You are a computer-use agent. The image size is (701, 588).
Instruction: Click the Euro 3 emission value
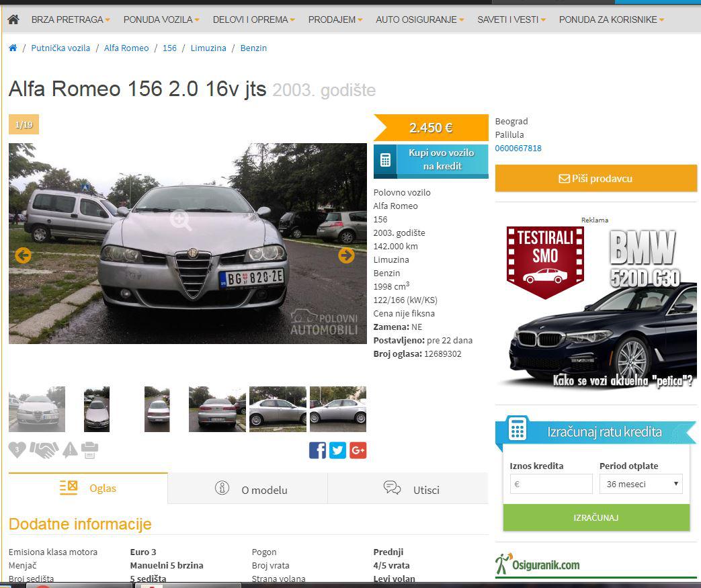pos(143,552)
